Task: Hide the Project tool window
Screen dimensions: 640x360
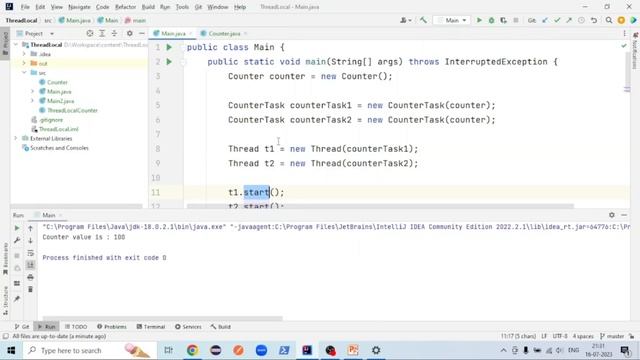Action: point(142,33)
